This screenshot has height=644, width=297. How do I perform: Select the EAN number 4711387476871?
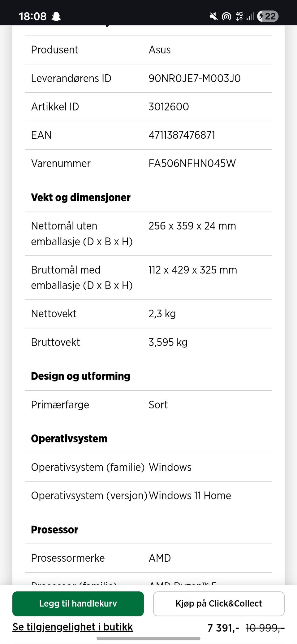(x=182, y=135)
